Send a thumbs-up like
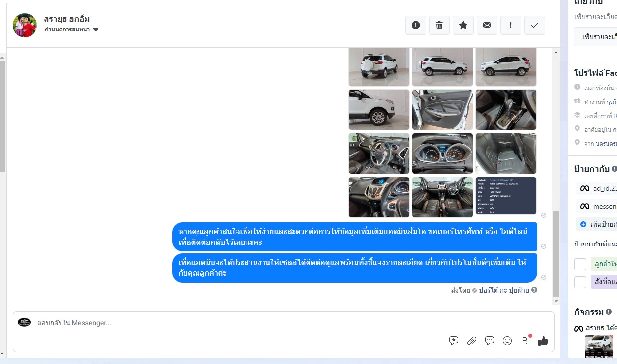Image resolution: width=617 pixels, height=364 pixels. pyautogui.click(x=543, y=341)
